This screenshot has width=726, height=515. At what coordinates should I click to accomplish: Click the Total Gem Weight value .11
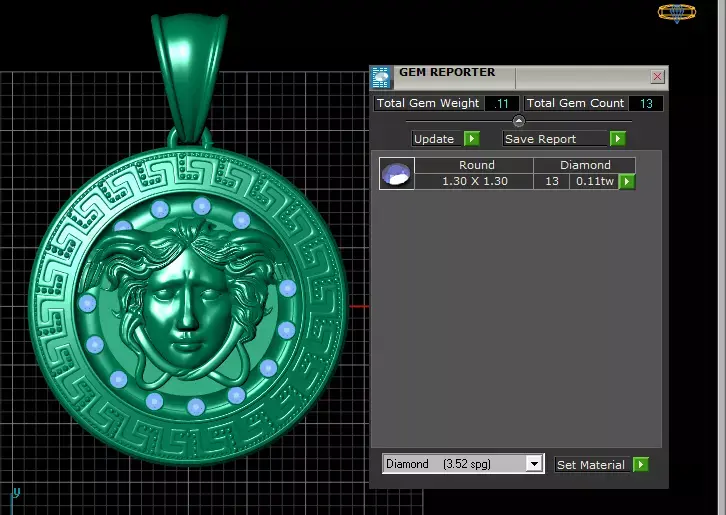click(x=501, y=103)
